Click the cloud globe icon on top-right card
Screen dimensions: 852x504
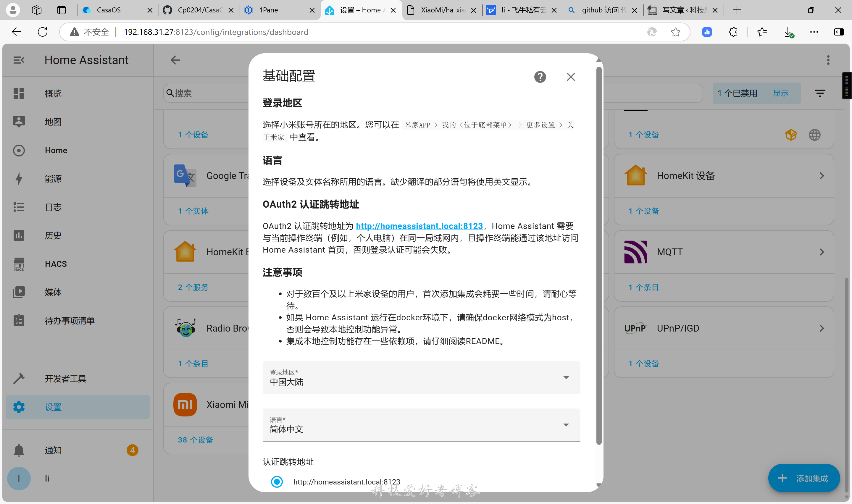point(815,135)
